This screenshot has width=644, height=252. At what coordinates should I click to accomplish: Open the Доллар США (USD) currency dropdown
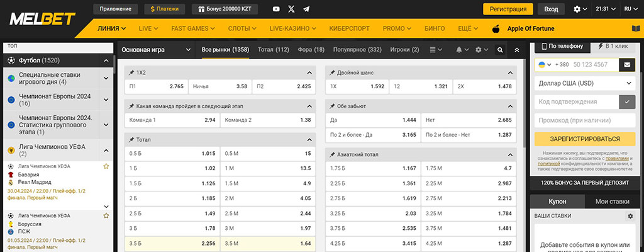(x=584, y=83)
